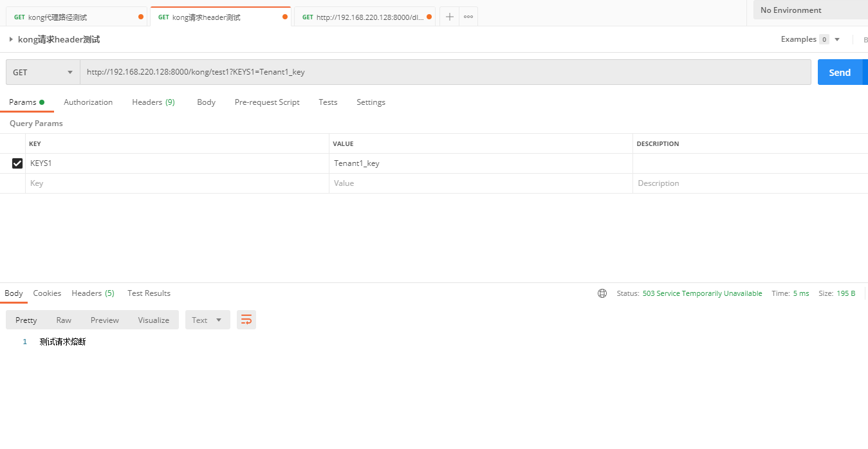The image size is (868, 449).
Task: Expand the Examples dropdown arrow
Action: [837, 39]
